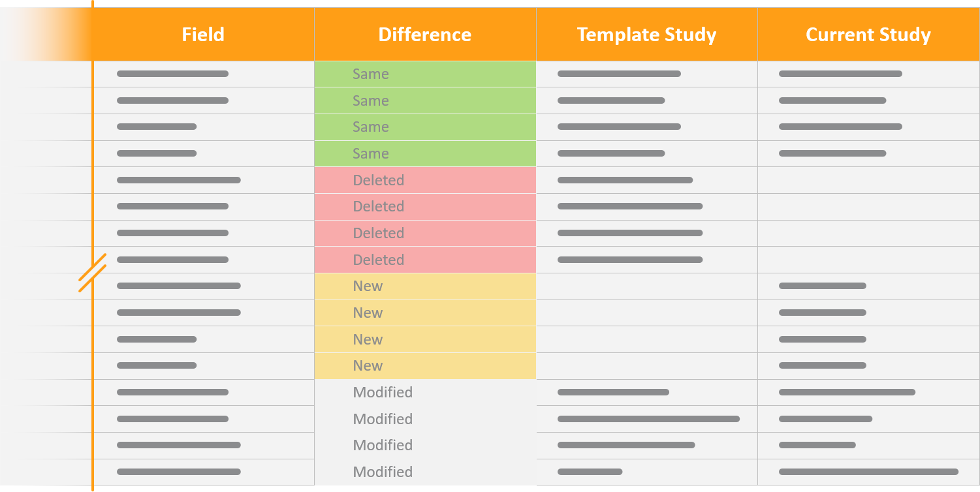Click the bottom-most Modified cell
The image size is (980, 492).
point(424,472)
